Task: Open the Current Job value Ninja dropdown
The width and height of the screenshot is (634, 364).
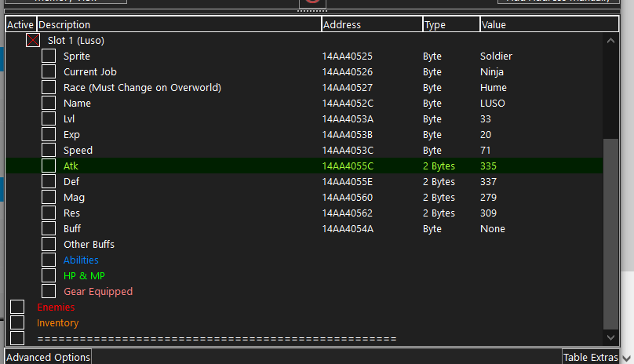Action: [491, 71]
